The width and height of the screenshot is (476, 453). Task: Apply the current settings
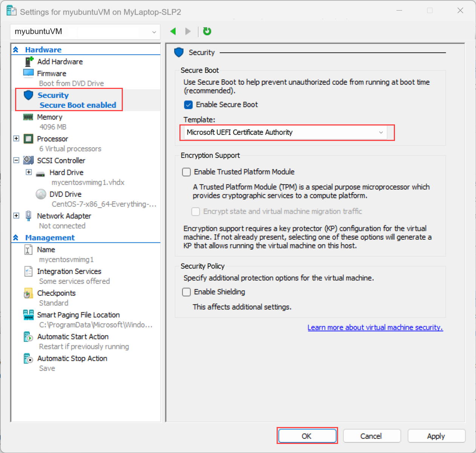pos(436,436)
